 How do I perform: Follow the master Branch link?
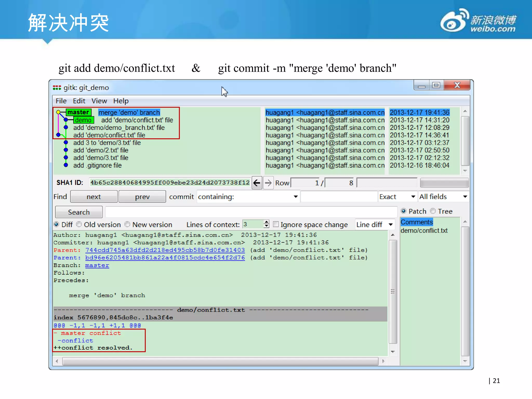[97, 265]
